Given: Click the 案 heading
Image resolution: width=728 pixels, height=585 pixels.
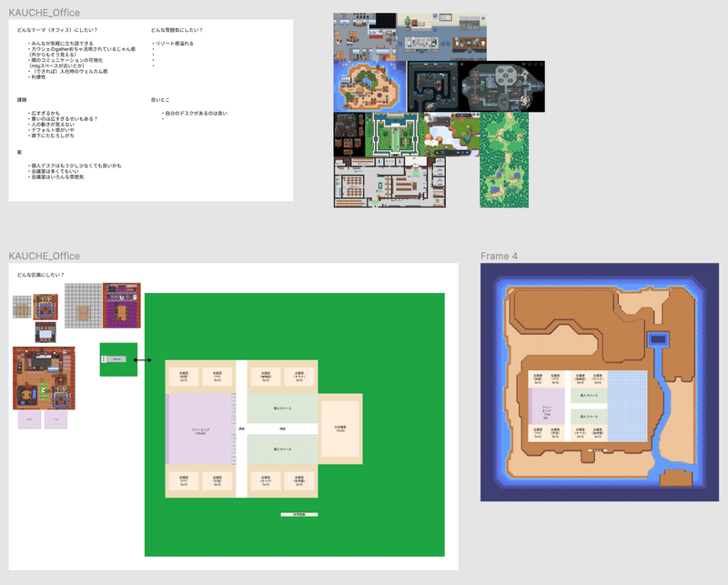Looking at the screenshot, I should (x=19, y=152).
